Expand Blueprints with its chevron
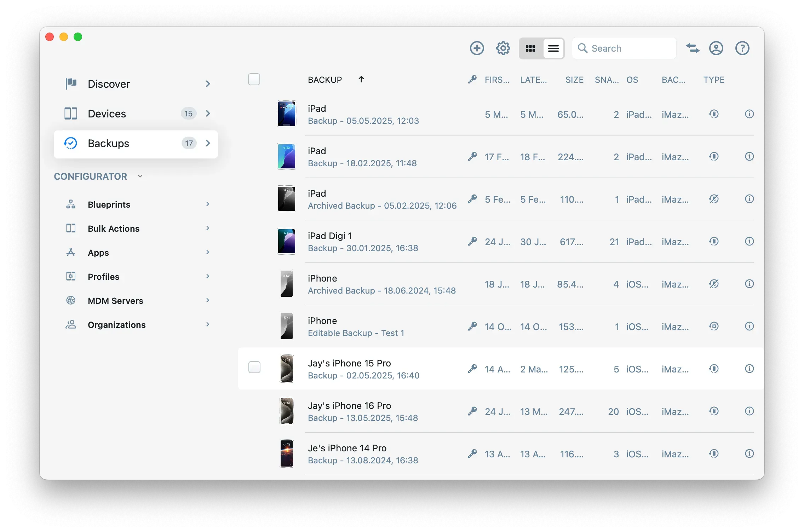 [208, 204]
